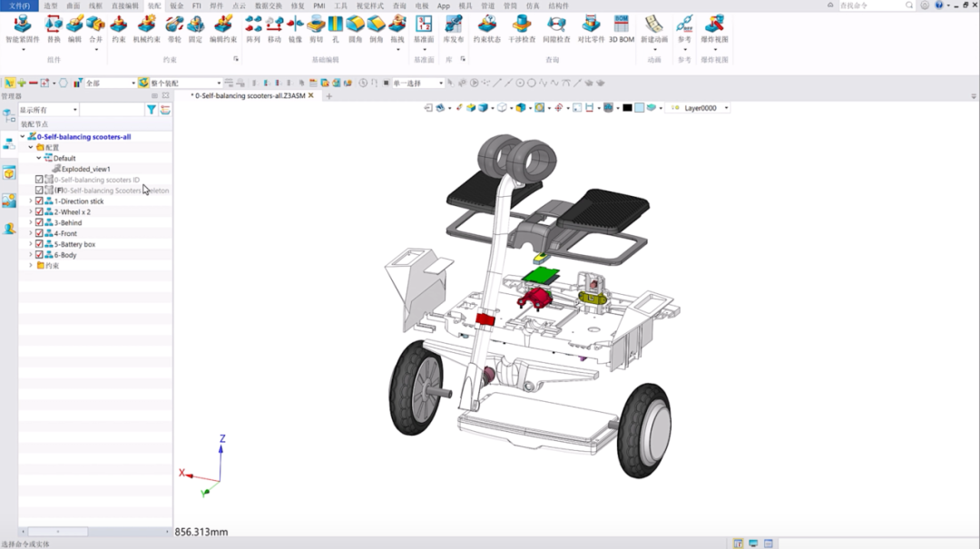Open the Layer0000 dropdown
Screen dimensions: 980x549
click(x=700, y=108)
